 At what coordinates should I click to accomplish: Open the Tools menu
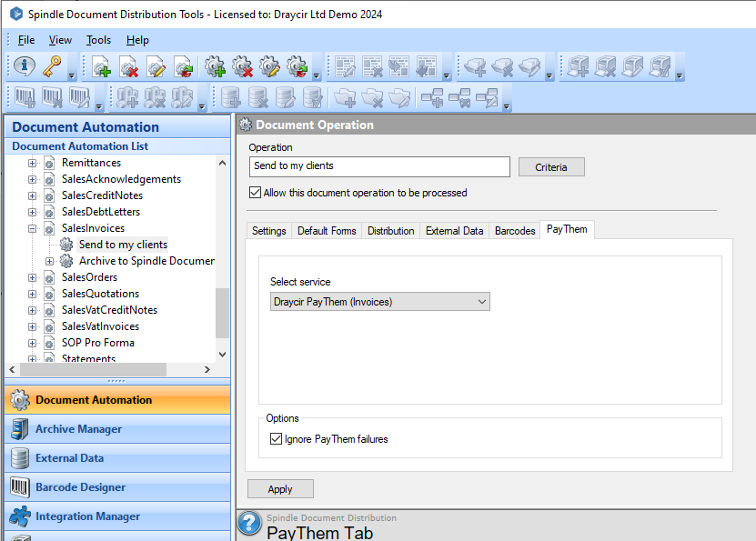98,40
